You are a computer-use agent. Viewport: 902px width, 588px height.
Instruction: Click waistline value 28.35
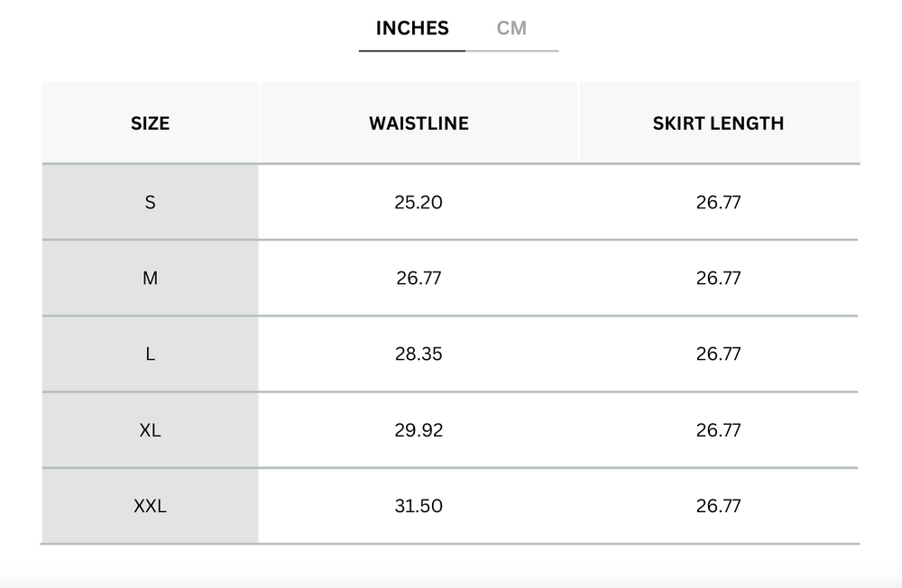click(419, 354)
